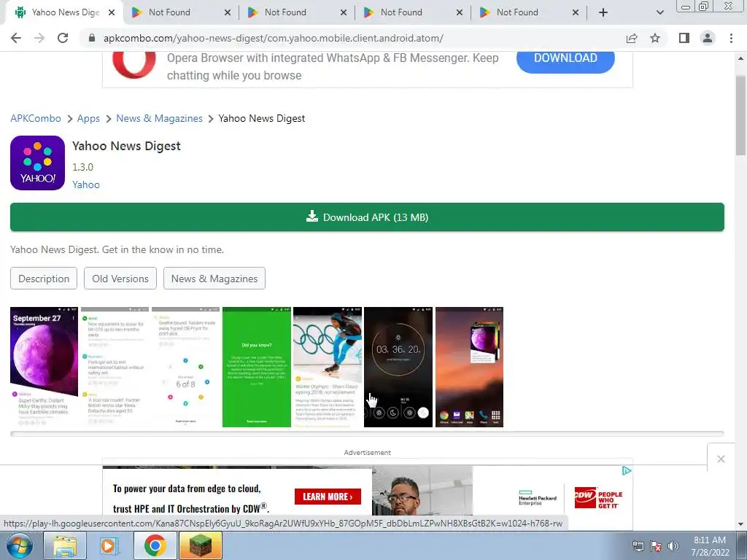Open the browser side panel
Screen dimensions: 747x560
[x=684, y=38]
